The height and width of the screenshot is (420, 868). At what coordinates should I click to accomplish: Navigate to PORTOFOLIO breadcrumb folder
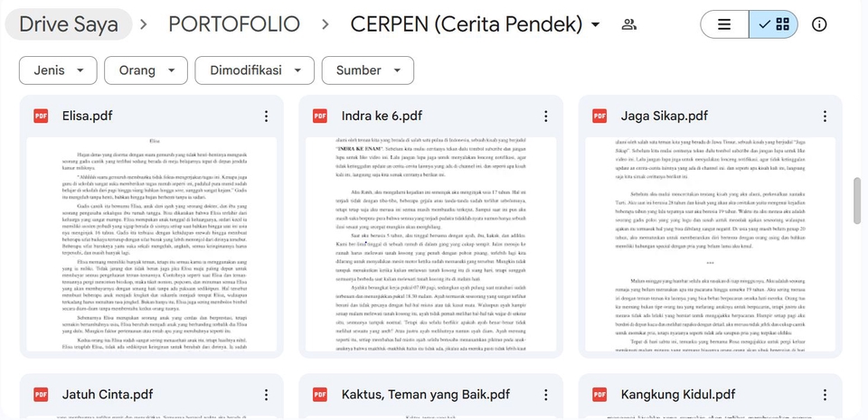click(x=233, y=24)
